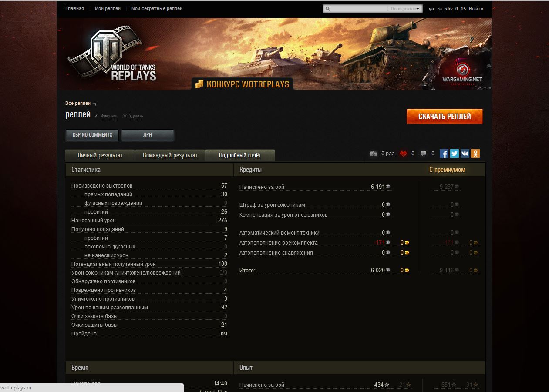Viewport: 549px width, 392px height.
Task: Click Уничтожено противников stat label
Action: [x=103, y=299]
